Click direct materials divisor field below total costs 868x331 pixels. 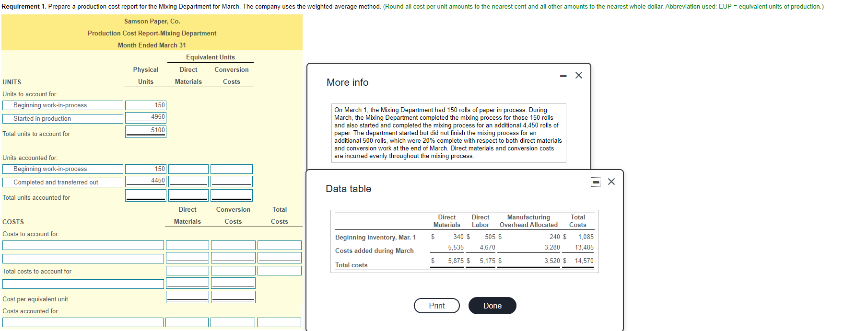tap(188, 283)
